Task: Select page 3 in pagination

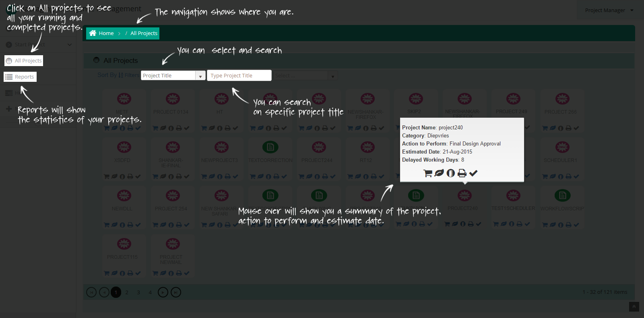Action: [x=138, y=292]
